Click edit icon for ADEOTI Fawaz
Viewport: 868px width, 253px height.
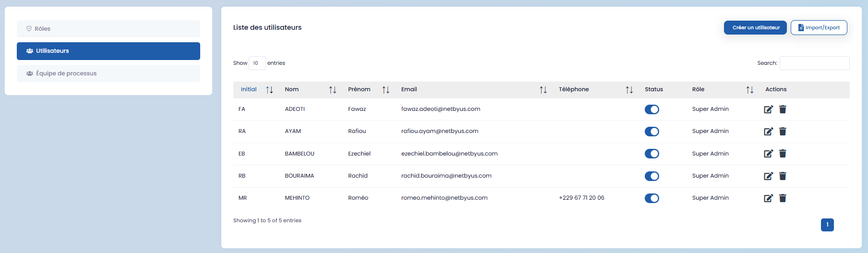[x=768, y=109]
